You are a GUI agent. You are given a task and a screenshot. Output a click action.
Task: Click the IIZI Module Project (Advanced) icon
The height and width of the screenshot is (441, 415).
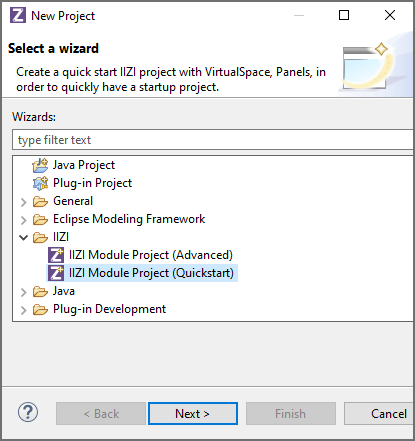pyautogui.click(x=56, y=255)
